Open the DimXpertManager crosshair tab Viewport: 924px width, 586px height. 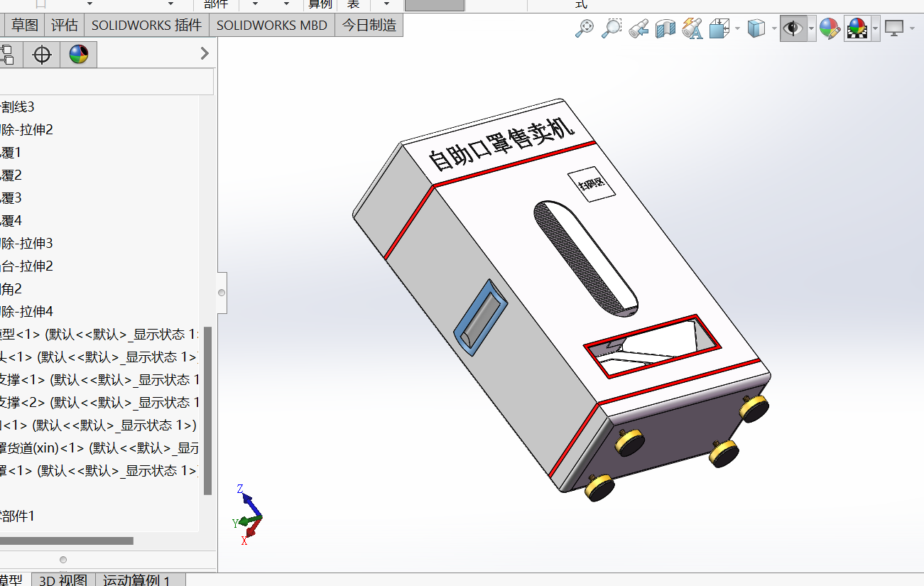click(42, 55)
